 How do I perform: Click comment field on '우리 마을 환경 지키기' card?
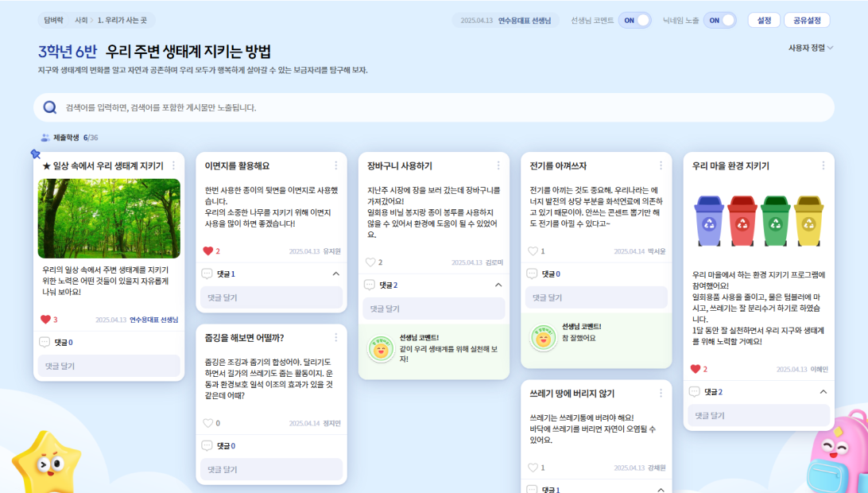point(759,415)
